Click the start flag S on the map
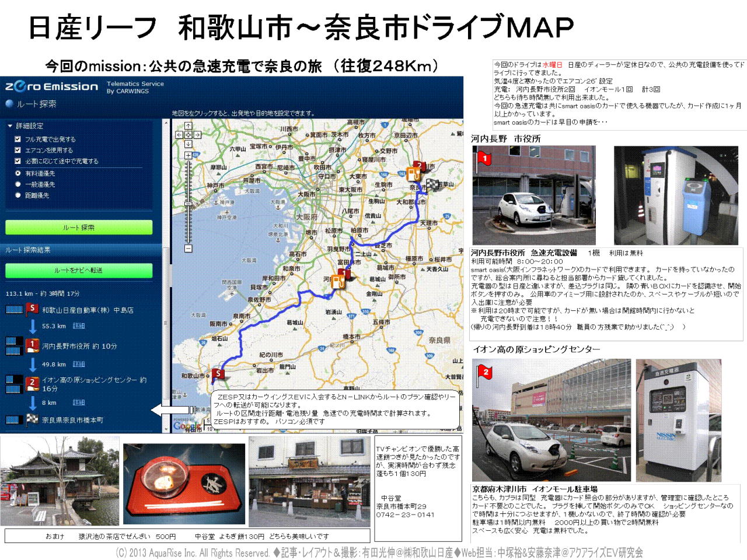 click(218, 374)
